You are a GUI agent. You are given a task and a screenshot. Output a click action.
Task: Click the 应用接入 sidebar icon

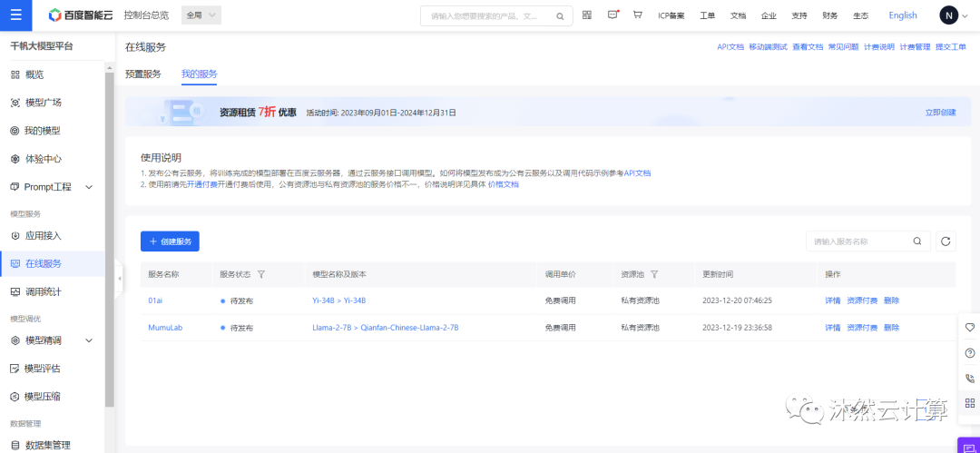coord(15,236)
